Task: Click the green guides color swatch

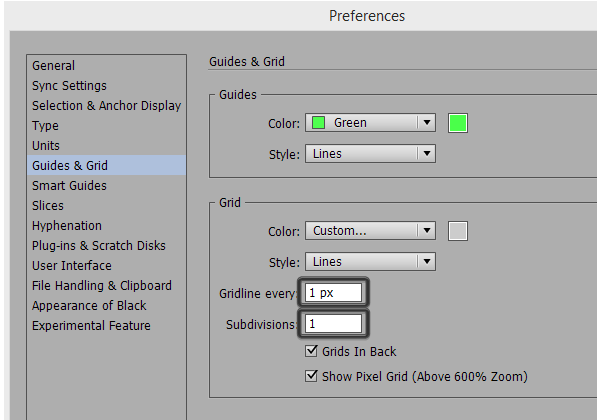Action: tap(458, 123)
